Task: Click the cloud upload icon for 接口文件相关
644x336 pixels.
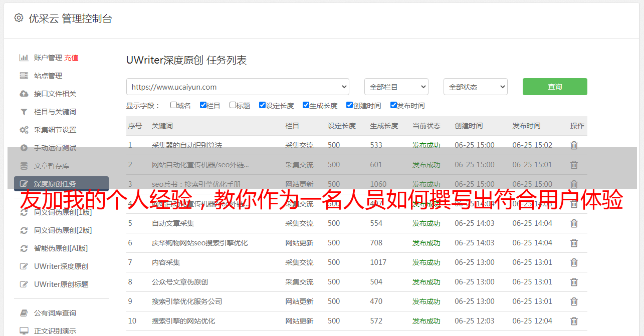Action: [24, 94]
